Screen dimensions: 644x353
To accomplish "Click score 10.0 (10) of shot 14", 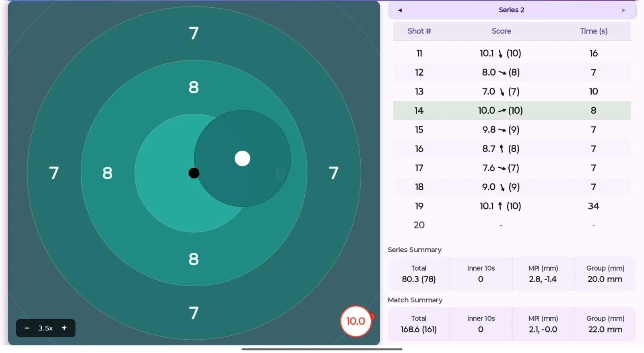I will click(x=500, y=111).
